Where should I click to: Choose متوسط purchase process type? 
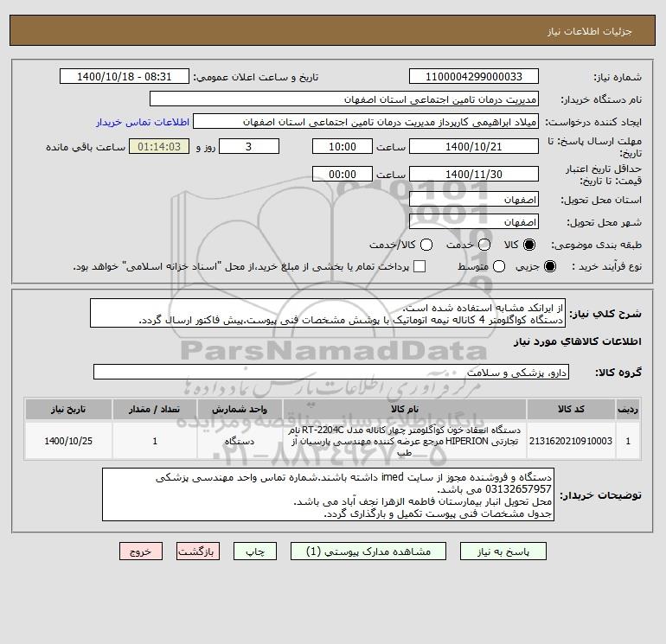point(499,266)
